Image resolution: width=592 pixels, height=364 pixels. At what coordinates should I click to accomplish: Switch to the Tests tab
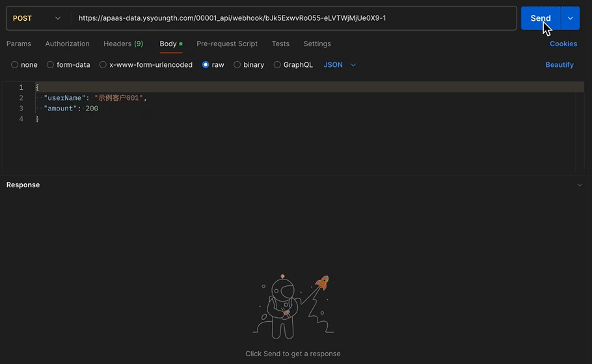pyautogui.click(x=280, y=44)
